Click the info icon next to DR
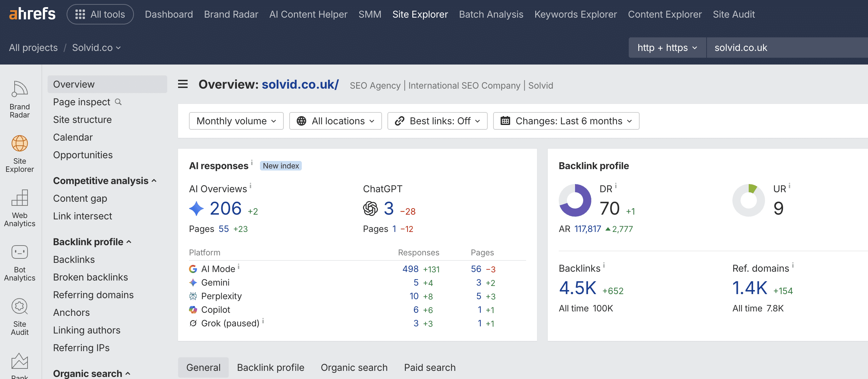 616,186
